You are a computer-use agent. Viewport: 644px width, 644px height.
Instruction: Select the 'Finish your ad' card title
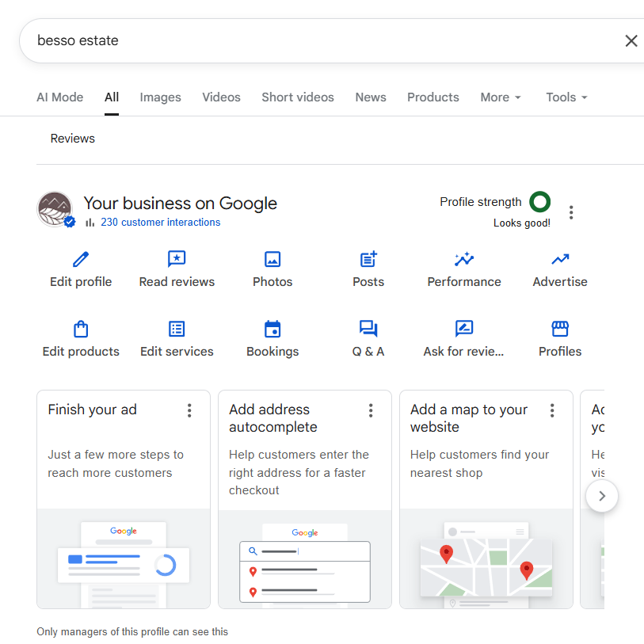93,410
